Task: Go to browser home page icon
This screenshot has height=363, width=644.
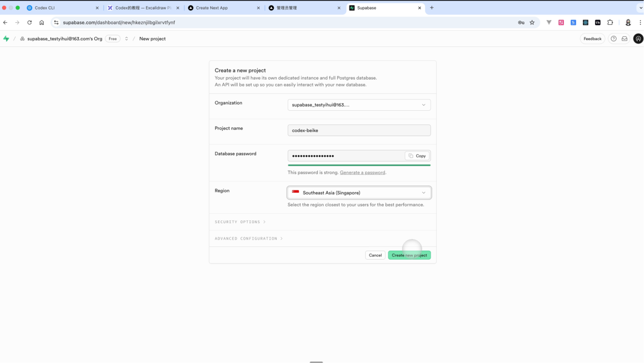Action: coord(42,23)
